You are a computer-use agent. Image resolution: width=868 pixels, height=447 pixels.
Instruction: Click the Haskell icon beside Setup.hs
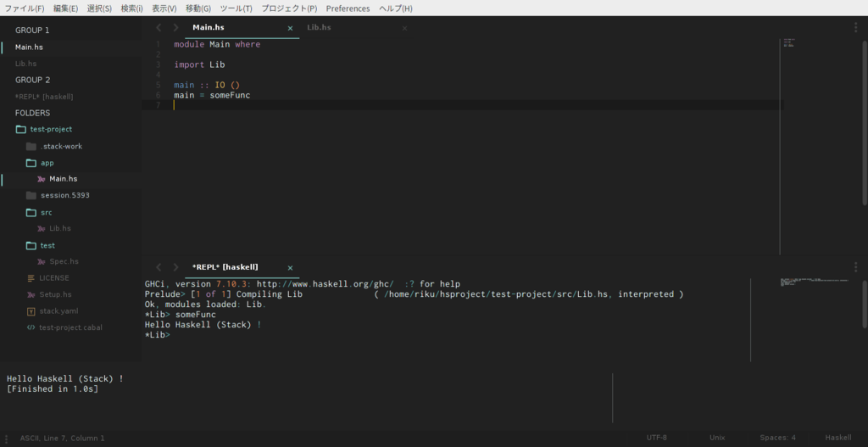click(x=31, y=294)
